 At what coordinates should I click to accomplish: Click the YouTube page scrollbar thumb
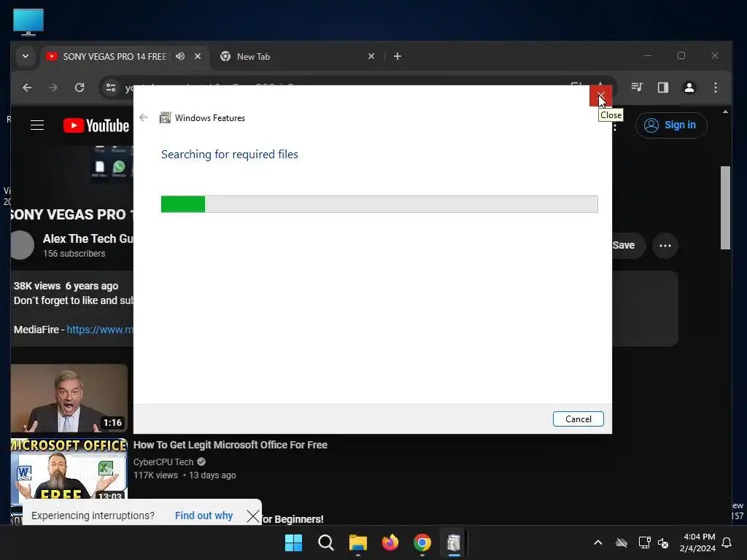pyautogui.click(x=725, y=207)
